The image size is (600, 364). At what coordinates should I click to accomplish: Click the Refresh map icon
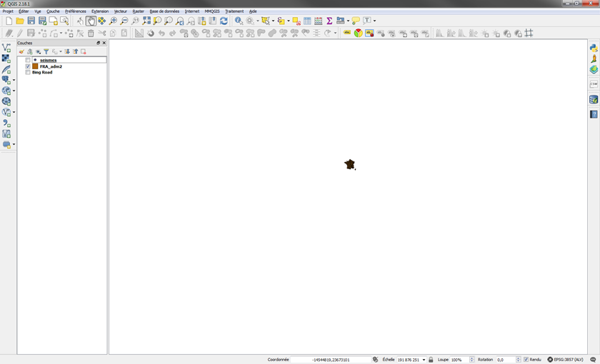pos(224,21)
